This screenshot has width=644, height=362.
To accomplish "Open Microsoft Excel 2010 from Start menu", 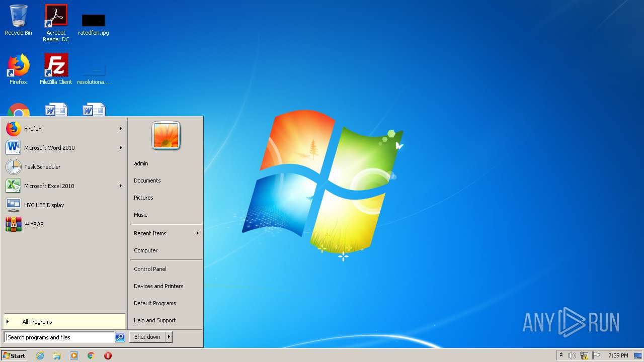I will (63, 186).
